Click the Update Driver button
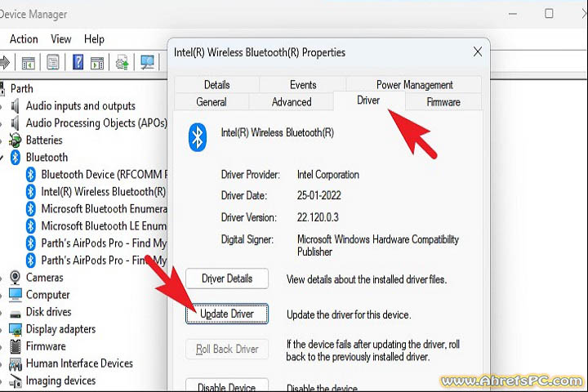This screenshot has height=392, width=588. pyautogui.click(x=227, y=314)
